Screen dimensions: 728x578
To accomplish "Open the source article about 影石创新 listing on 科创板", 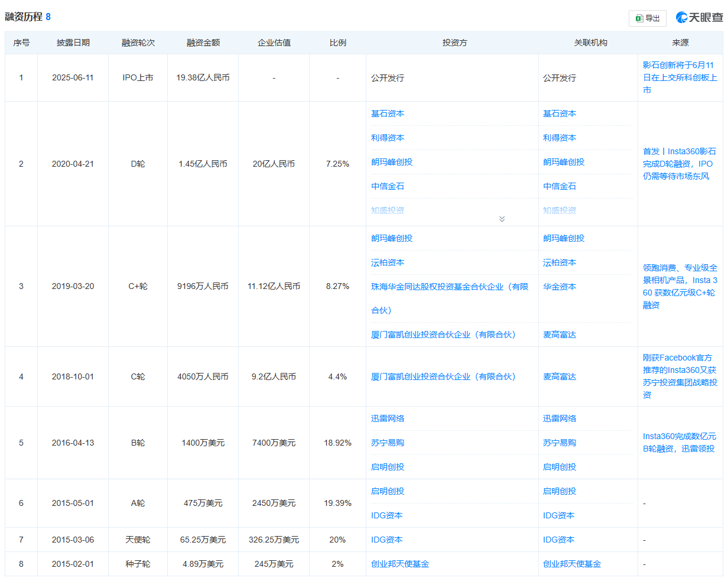I will pos(679,77).
